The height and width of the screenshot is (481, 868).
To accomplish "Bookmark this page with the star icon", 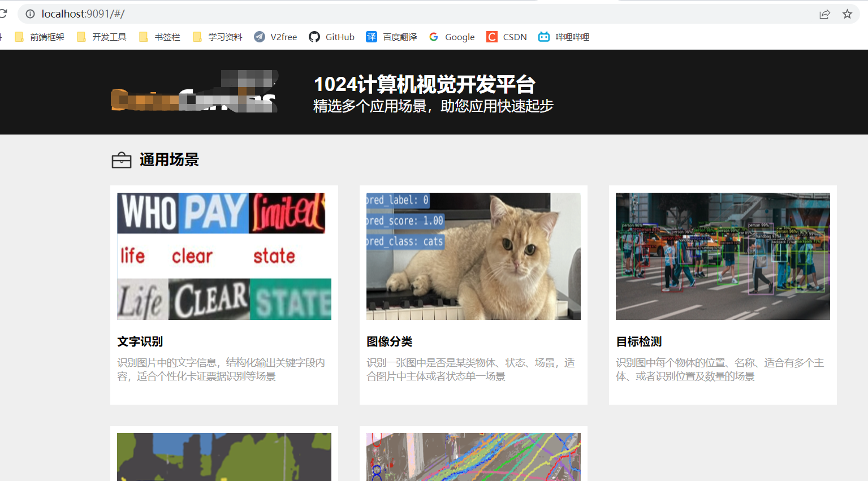I will 847,14.
